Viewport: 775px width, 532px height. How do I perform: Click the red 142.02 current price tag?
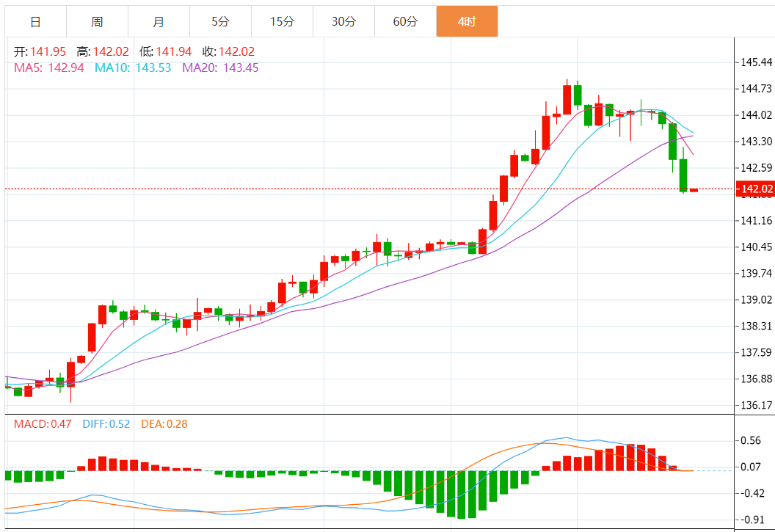coord(755,189)
